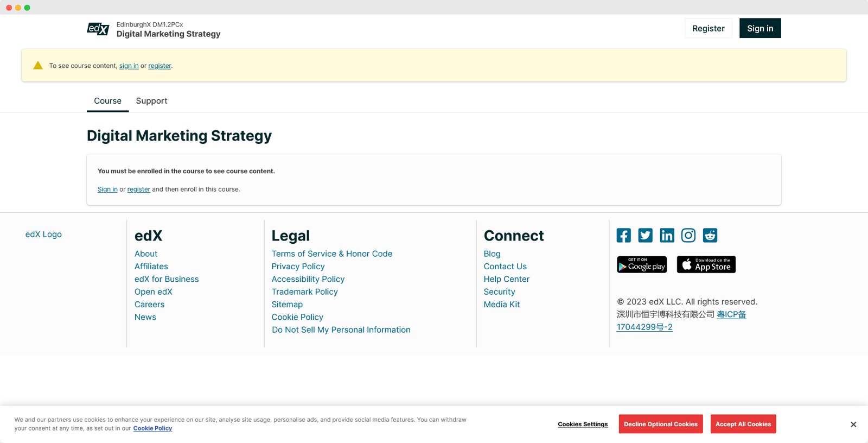
Task: Open Terms of Service & Honor Code
Action: click(x=332, y=254)
